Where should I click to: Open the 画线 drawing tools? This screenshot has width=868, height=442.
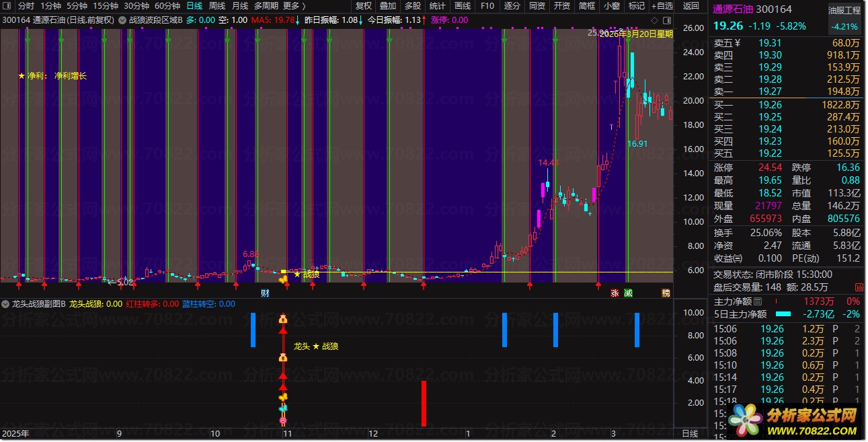click(x=463, y=6)
